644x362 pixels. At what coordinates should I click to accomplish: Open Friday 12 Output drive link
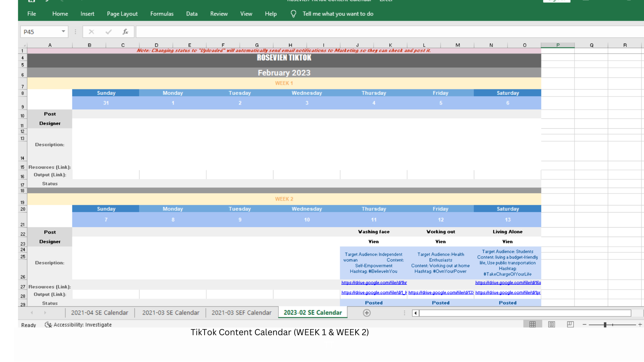[440, 293]
